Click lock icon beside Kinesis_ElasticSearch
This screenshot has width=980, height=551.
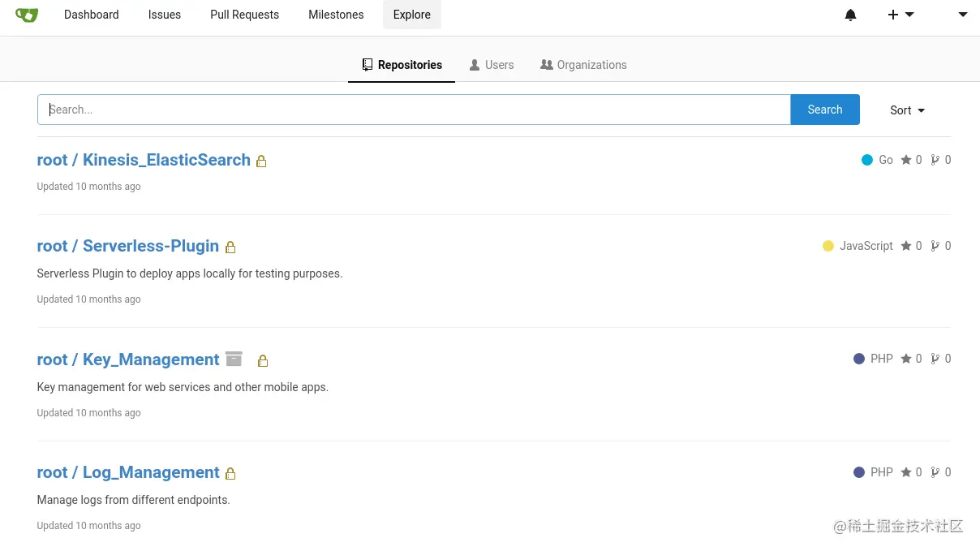(261, 161)
